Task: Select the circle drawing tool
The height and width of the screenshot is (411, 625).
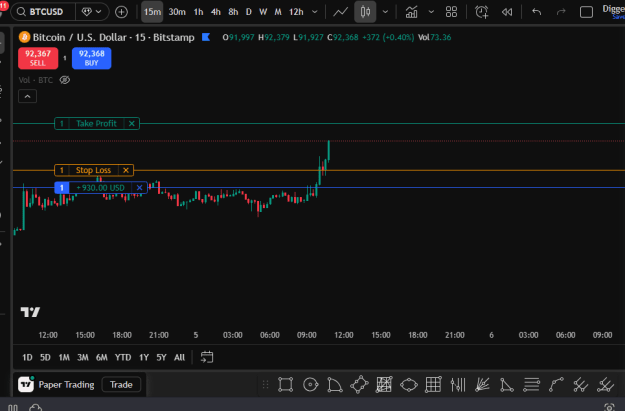Action: 310,385
